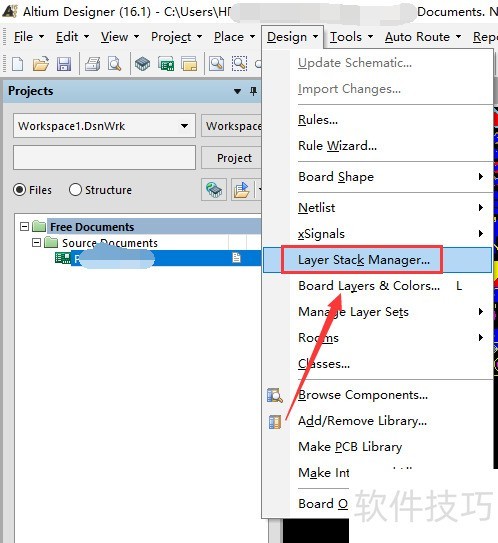The image size is (498, 543).
Task: Click the empty project name field
Action: (x=104, y=158)
